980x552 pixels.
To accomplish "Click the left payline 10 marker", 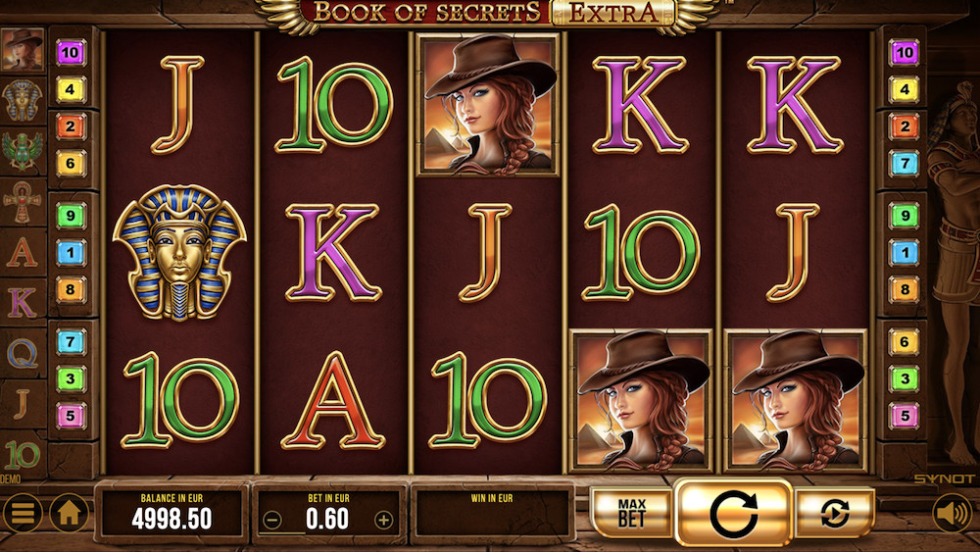I will [x=71, y=53].
